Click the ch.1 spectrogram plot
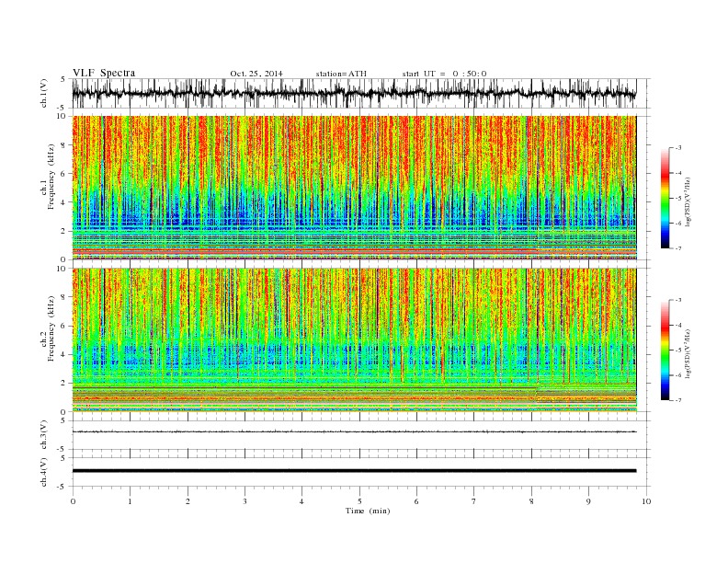Viewport: 728px width, 563px height. (354, 188)
